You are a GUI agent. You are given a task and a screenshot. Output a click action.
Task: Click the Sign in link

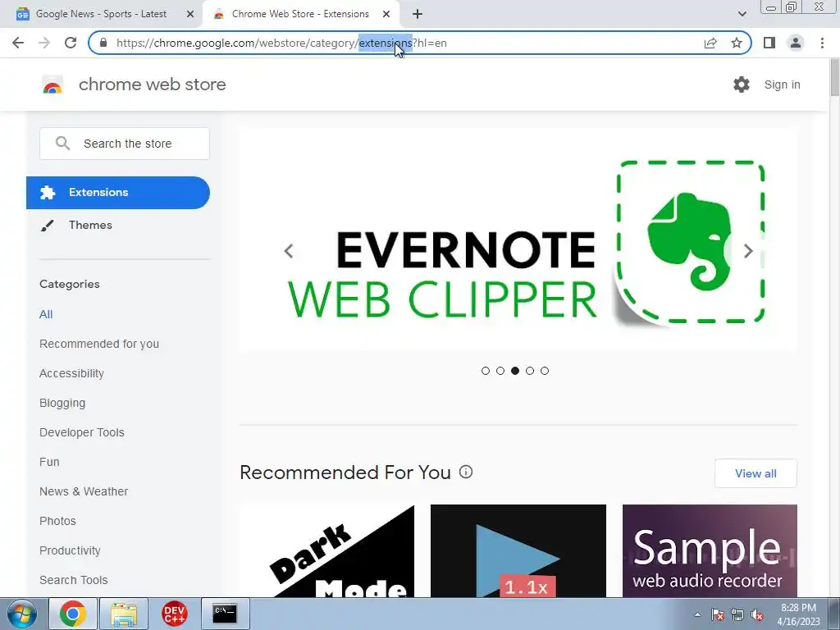click(x=782, y=84)
